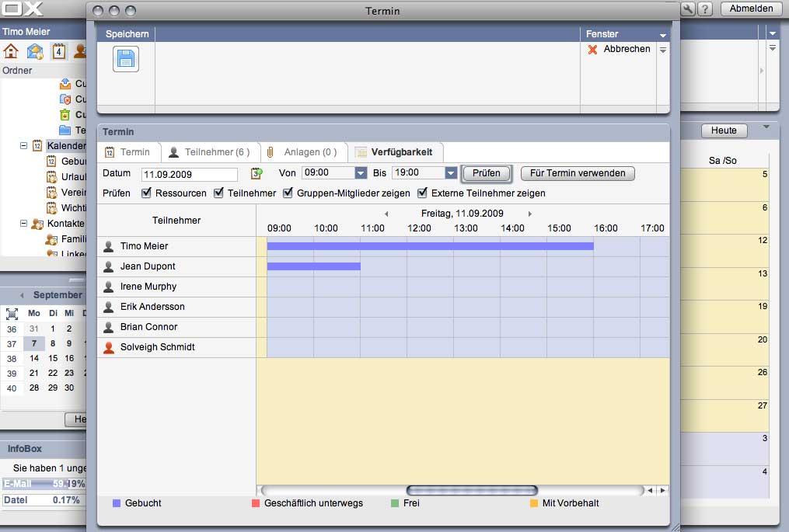
Task: Open the help question mark icon
Action: tap(705, 10)
